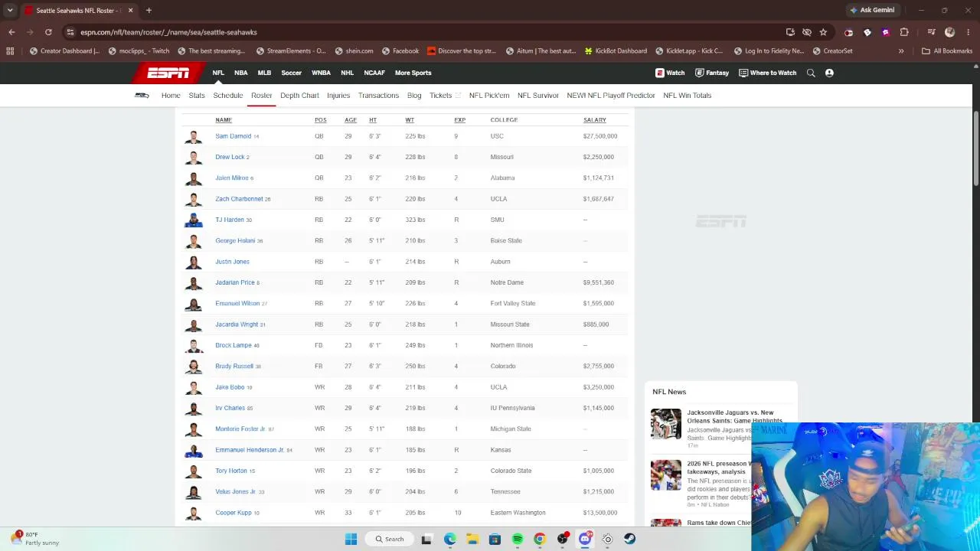Open the ESPN search icon
This screenshot has height=551, width=980.
(x=811, y=73)
